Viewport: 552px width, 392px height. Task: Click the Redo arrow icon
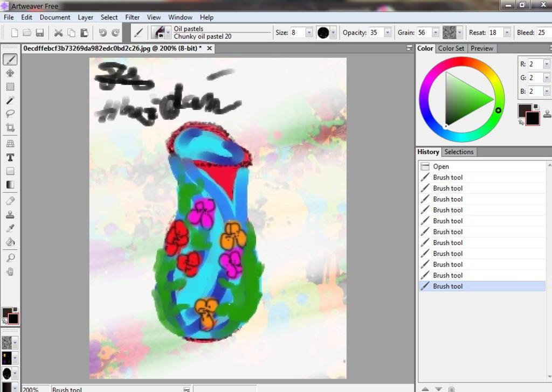click(x=115, y=33)
